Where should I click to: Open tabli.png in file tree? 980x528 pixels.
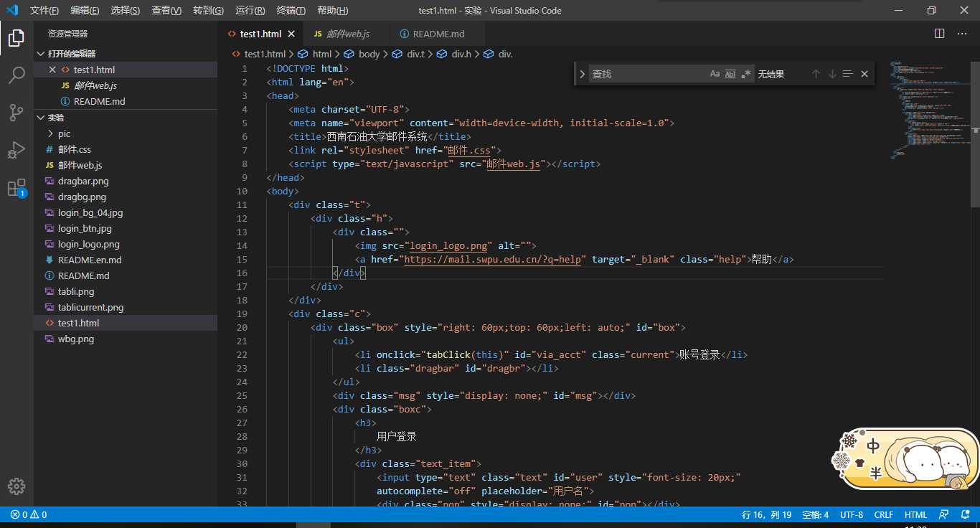pyautogui.click(x=126, y=291)
